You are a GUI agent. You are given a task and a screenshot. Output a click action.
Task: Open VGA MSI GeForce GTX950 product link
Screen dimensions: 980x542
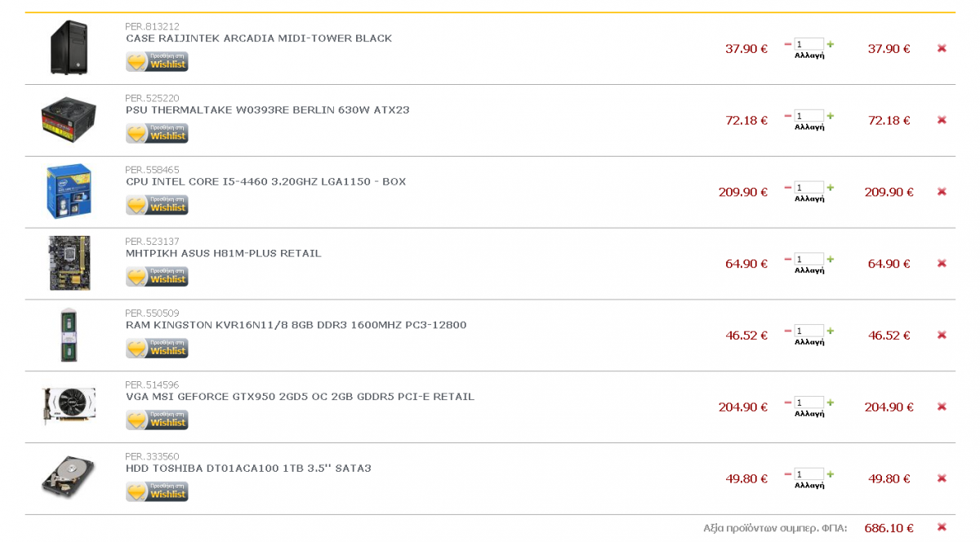(300, 397)
